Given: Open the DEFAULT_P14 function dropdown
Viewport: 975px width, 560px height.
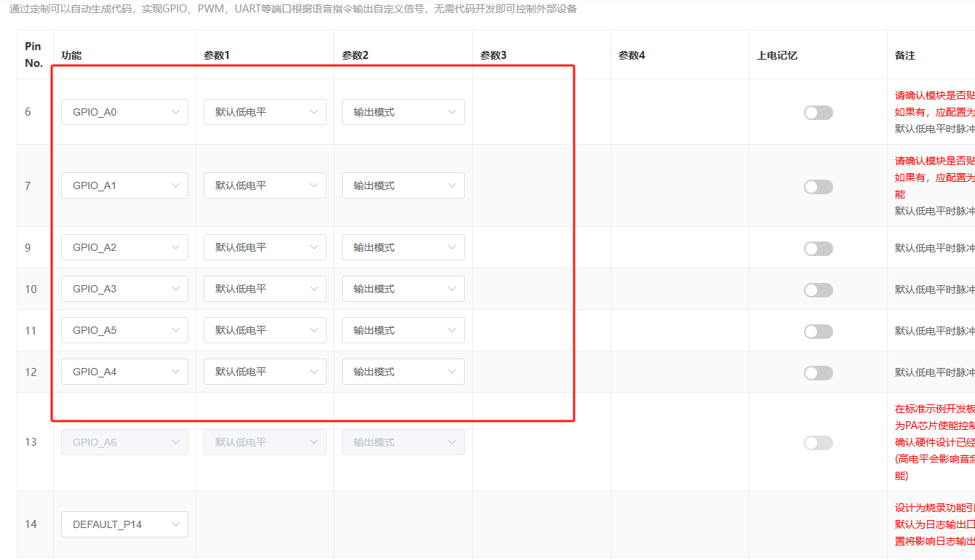Looking at the screenshot, I should [x=124, y=524].
